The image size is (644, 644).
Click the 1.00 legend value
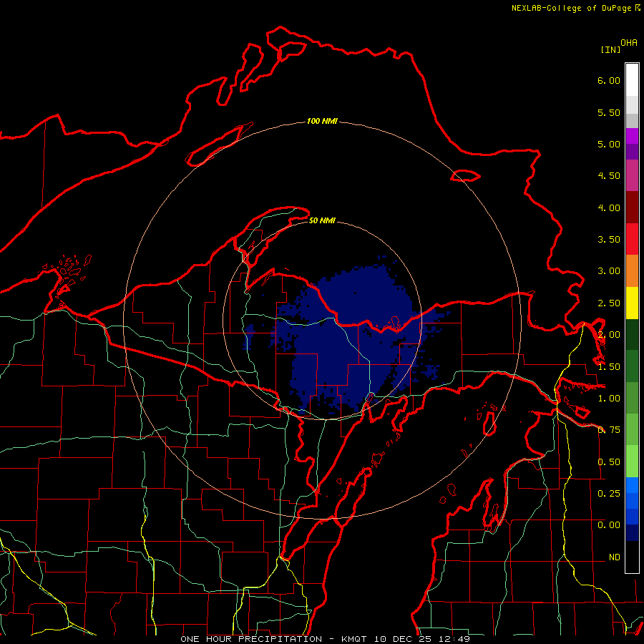click(609, 399)
